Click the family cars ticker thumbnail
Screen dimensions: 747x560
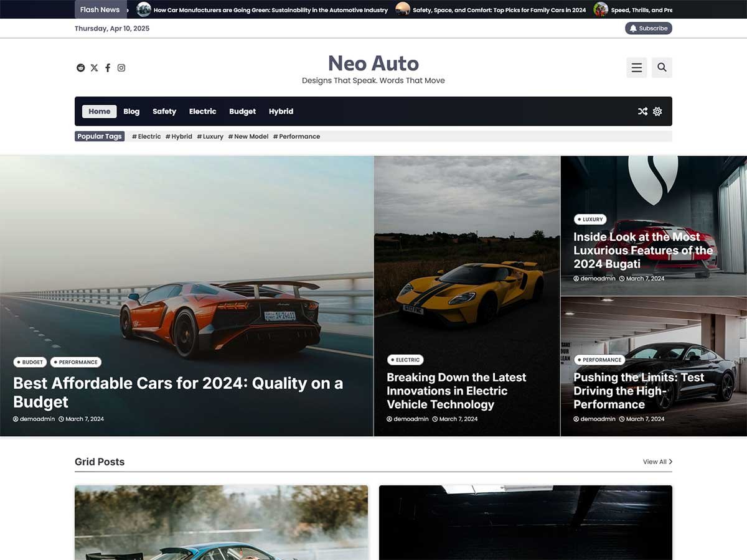[x=403, y=9]
